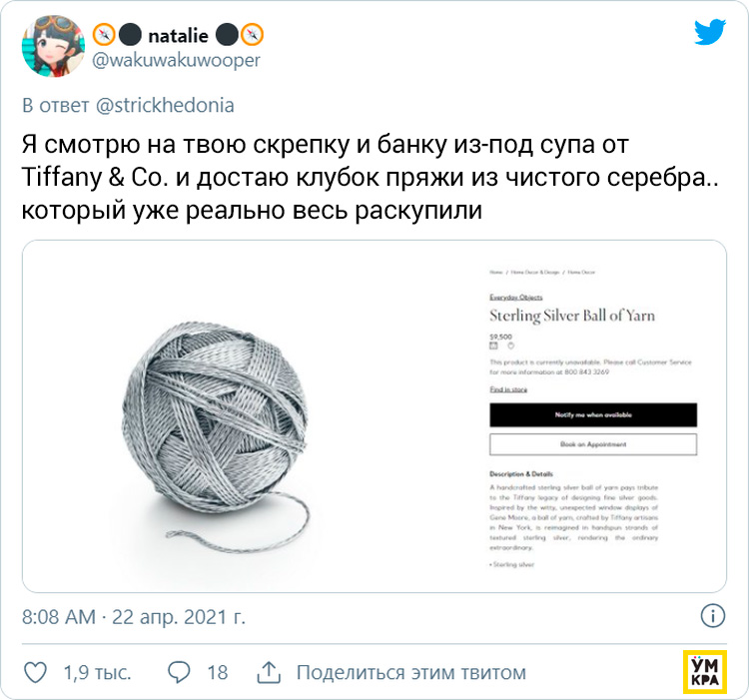Click Notify me when available button

(x=593, y=415)
